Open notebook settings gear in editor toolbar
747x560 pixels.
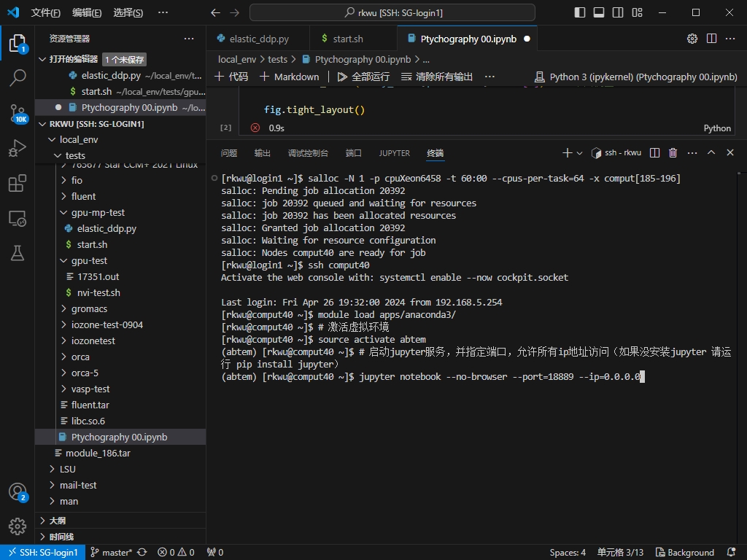point(692,39)
